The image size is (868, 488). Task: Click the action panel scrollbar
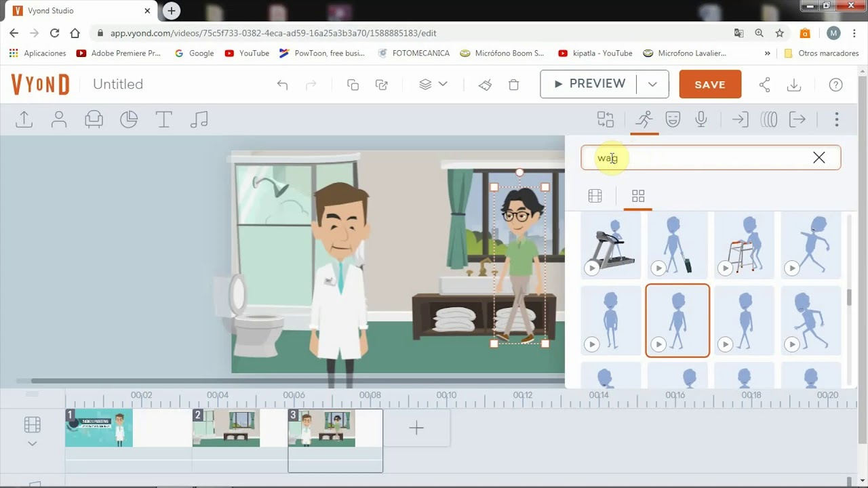848,297
